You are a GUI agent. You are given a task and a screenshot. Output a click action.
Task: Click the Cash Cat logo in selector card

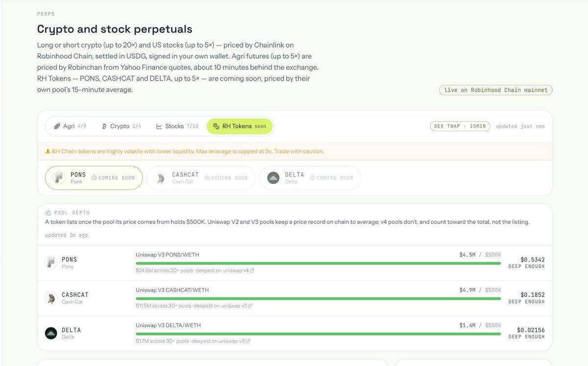click(x=161, y=178)
